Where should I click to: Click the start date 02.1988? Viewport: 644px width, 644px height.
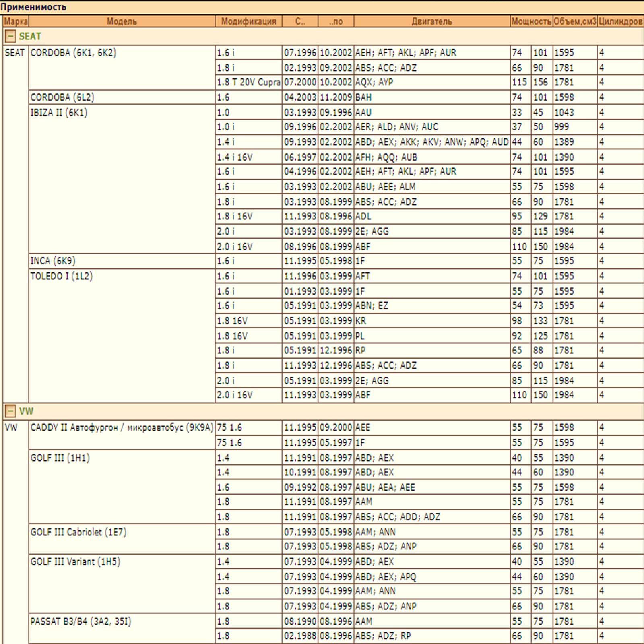300,636
